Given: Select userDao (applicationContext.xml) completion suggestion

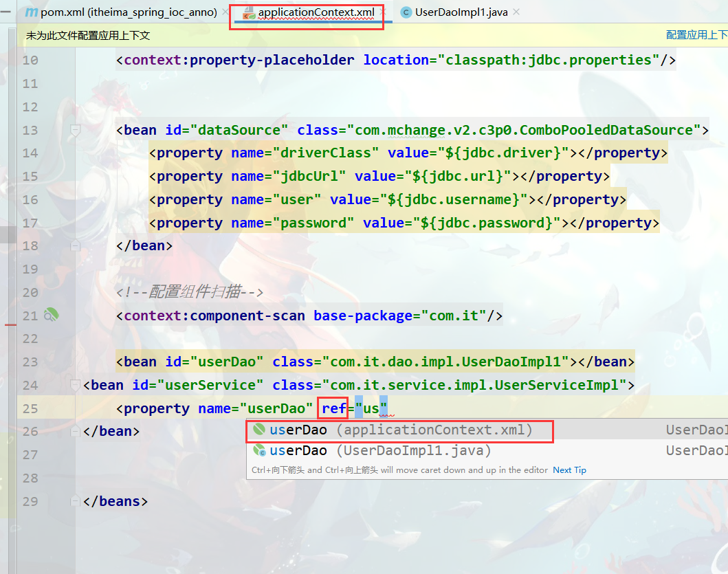Looking at the screenshot, I should 487,430.
